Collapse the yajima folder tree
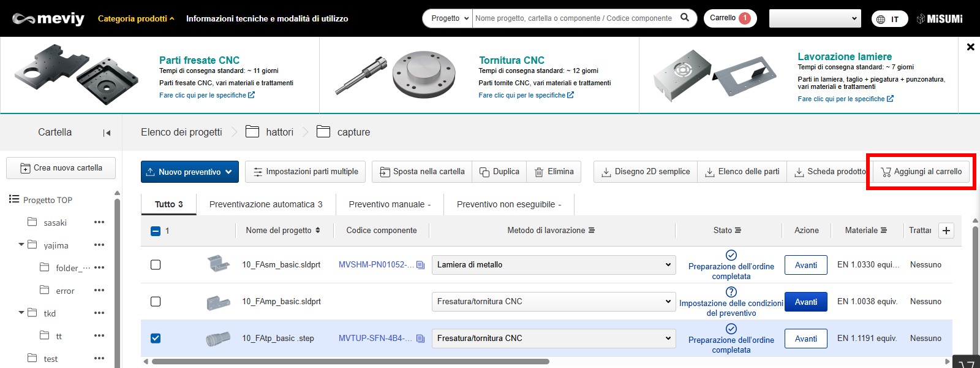This screenshot has width=980, height=368. coord(21,245)
